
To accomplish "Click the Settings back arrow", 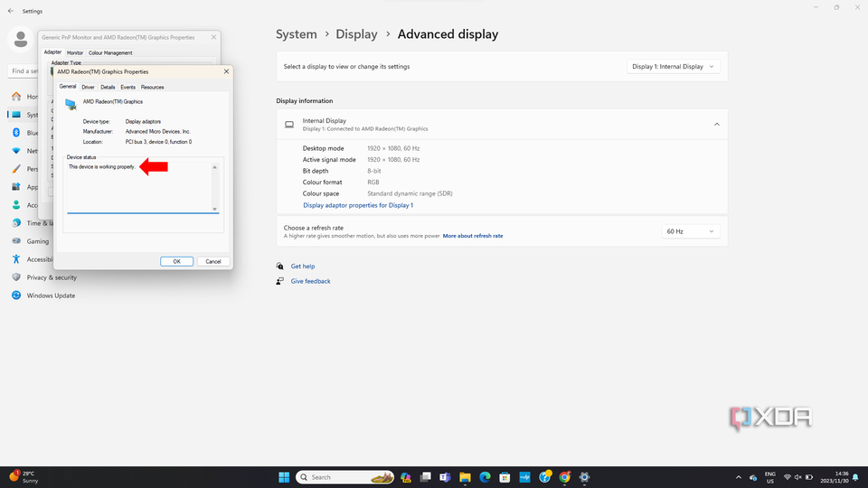I will 11,12.
